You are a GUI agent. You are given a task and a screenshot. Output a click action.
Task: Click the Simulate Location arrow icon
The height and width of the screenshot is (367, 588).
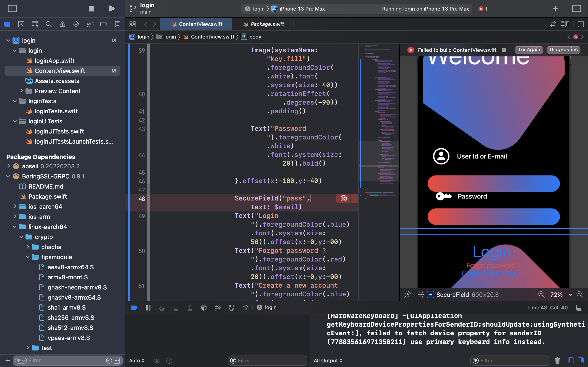point(245,308)
